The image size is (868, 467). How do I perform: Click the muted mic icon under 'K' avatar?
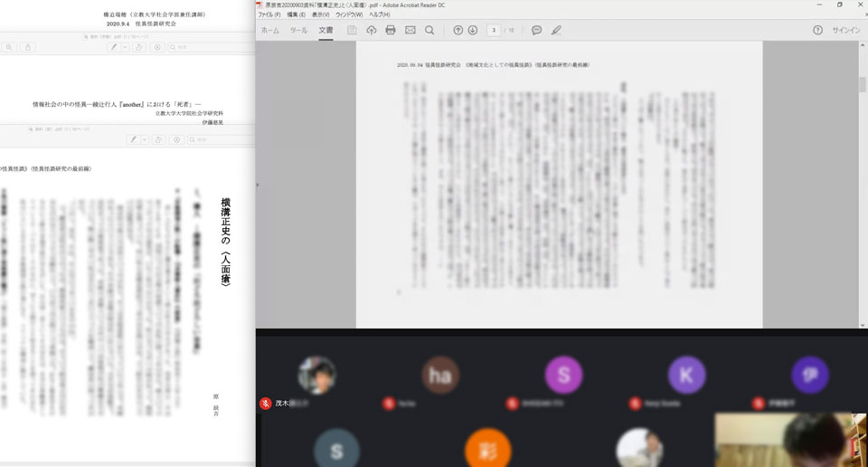[635, 404]
